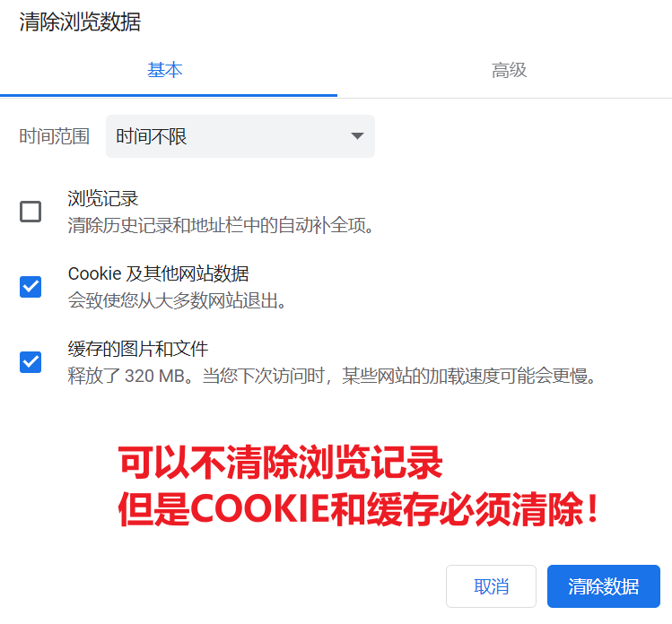Click the 缓存的图片和文件 label text
Viewport: 672px width, 624px height.
tap(138, 349)
